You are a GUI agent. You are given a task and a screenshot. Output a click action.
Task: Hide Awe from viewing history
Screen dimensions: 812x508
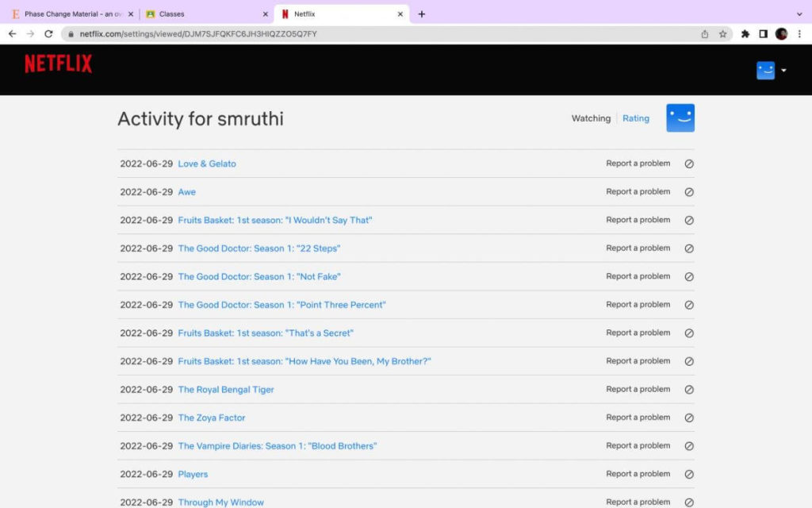tap(689, 192)
